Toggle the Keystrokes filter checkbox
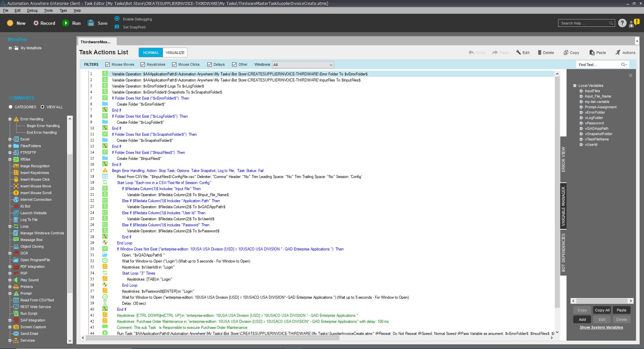The image size is (644, 349). [x=143, y=64]
